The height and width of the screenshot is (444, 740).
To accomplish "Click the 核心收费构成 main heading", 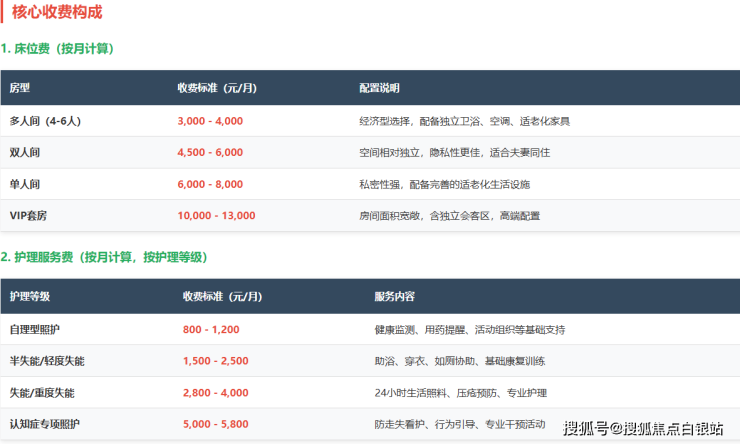I will click(x=56, y=13).
